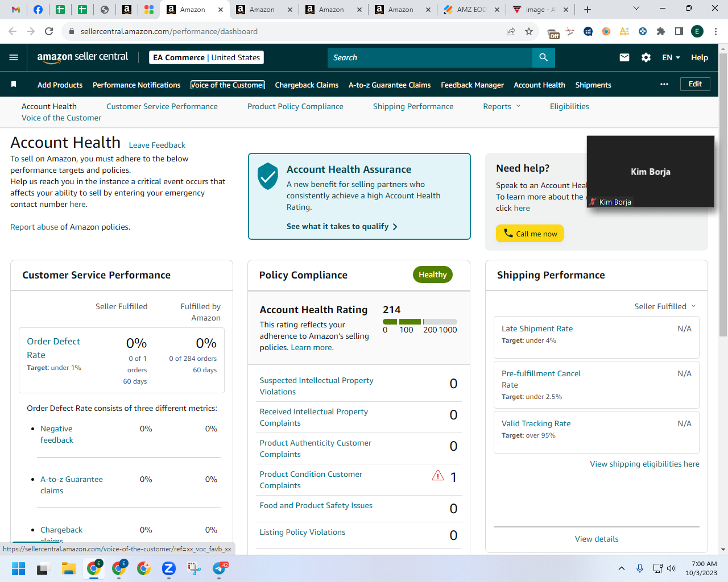The image size is (728, 582).
Task: Click the browser address bar URL
Action: 169,31
